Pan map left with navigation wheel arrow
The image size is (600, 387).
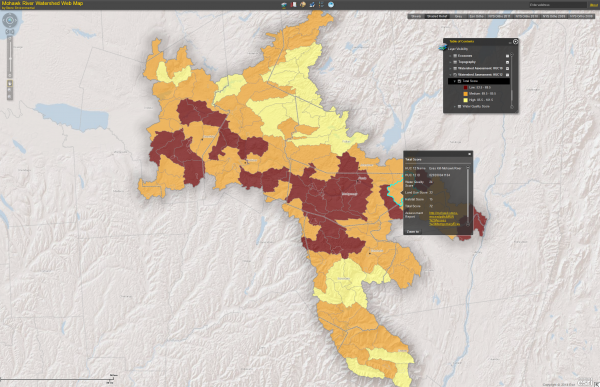tap(4, 20)
